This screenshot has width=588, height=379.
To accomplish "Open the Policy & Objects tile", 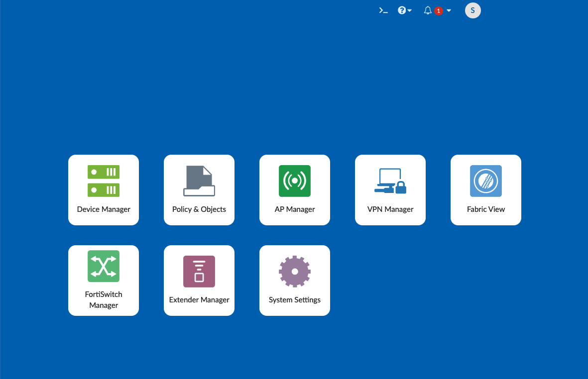I will pos(199,190).
